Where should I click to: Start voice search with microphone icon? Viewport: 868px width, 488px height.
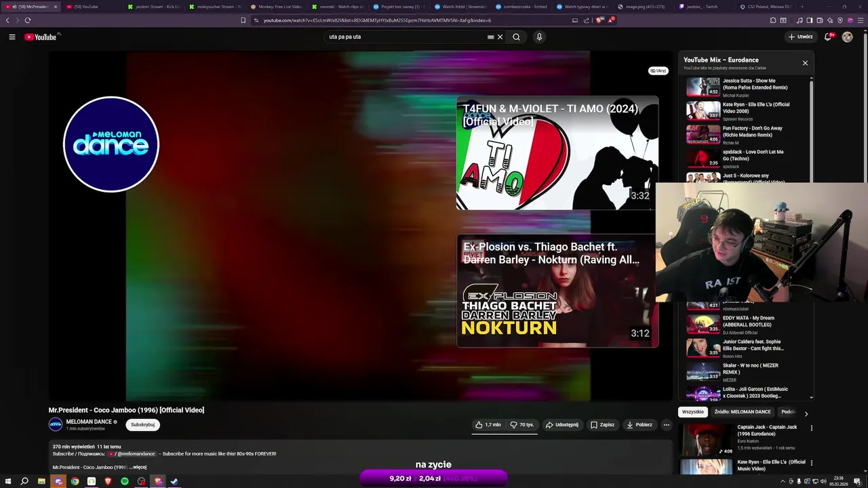539,37
